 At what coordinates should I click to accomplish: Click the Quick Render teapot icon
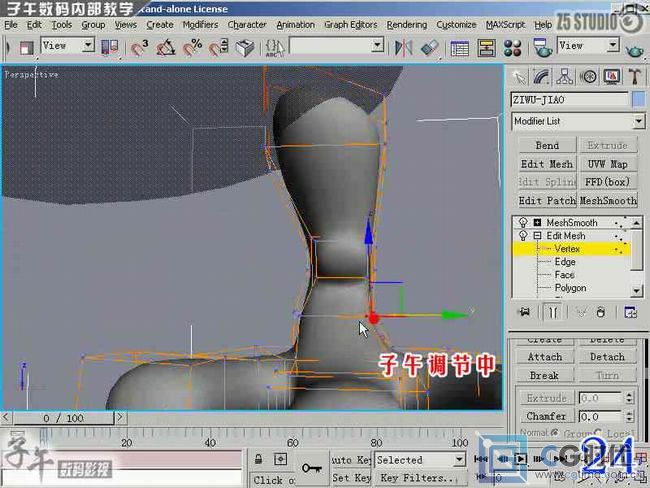[635, 50]
